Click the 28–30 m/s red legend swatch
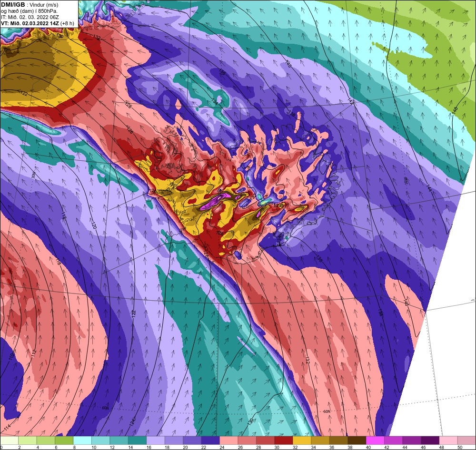Screen dimensions: 476x450 tap(265, 440)
